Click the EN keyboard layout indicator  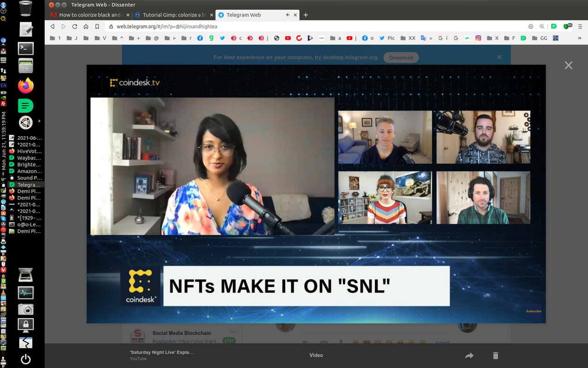click(x=3, y=86)
